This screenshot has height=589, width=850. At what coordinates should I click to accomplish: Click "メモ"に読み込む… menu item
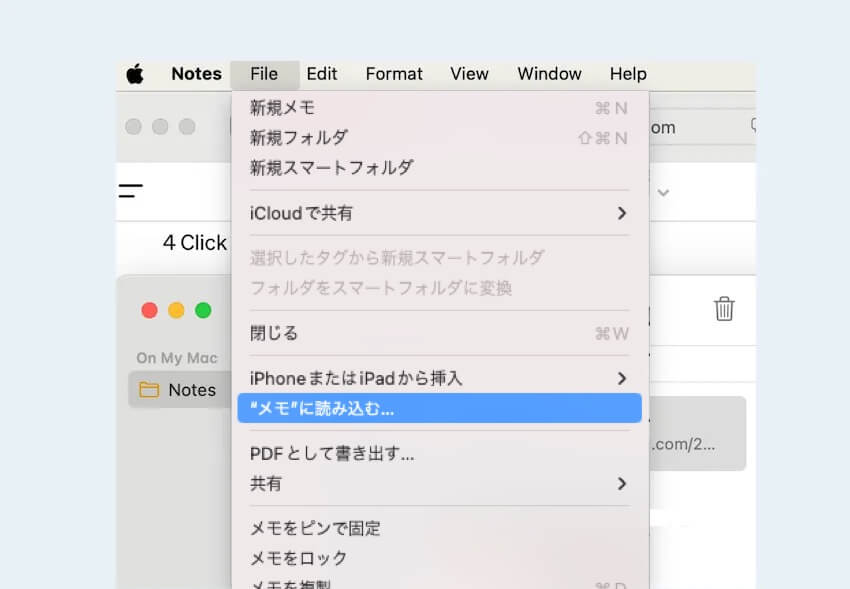pyautogui.click(x=439, y=409)
